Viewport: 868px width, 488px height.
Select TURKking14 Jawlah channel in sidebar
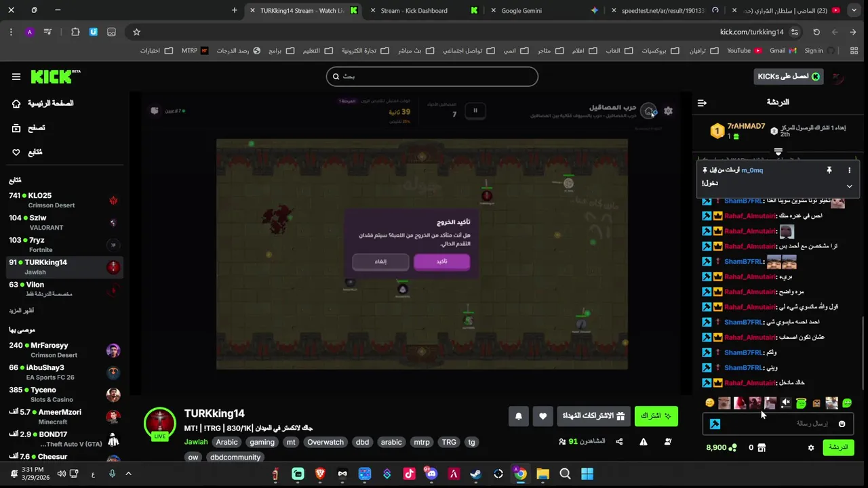64,267
